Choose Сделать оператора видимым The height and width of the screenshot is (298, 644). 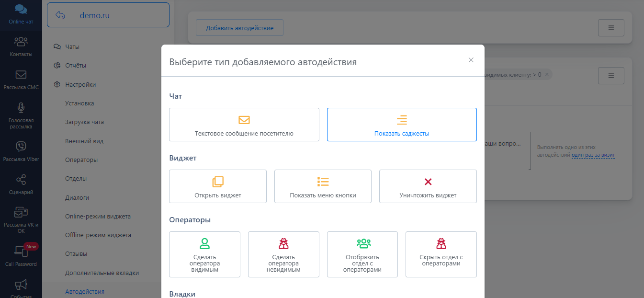coord(204,254)
